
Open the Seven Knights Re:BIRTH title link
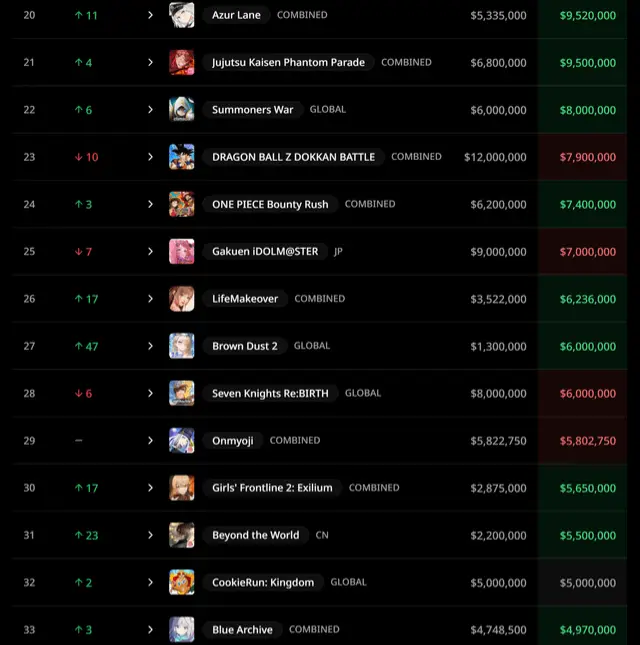coord(269,393)
